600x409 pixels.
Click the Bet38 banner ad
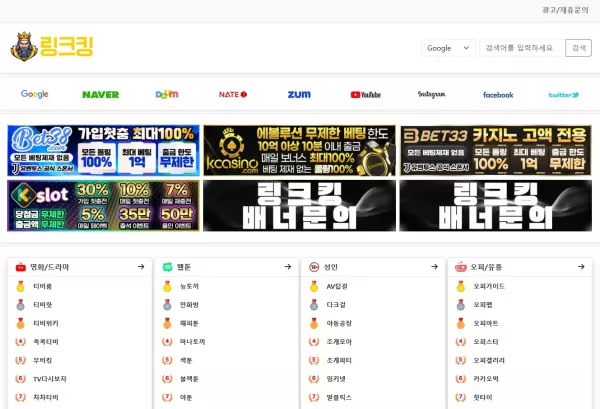[103, 150]
